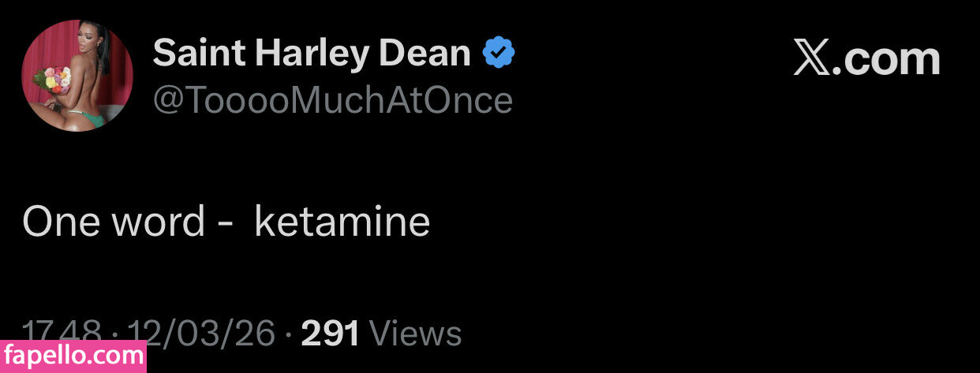Click the 12/03/26 post date

202,334
